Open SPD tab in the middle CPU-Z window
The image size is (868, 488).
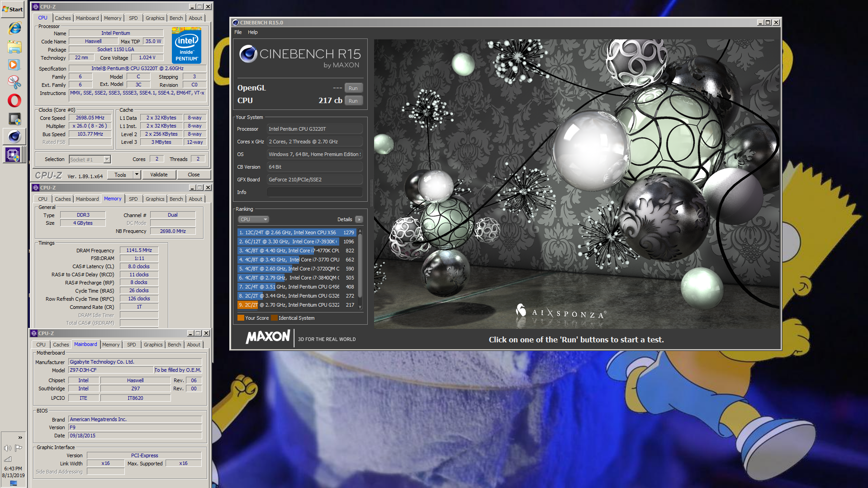coord(133,199)
